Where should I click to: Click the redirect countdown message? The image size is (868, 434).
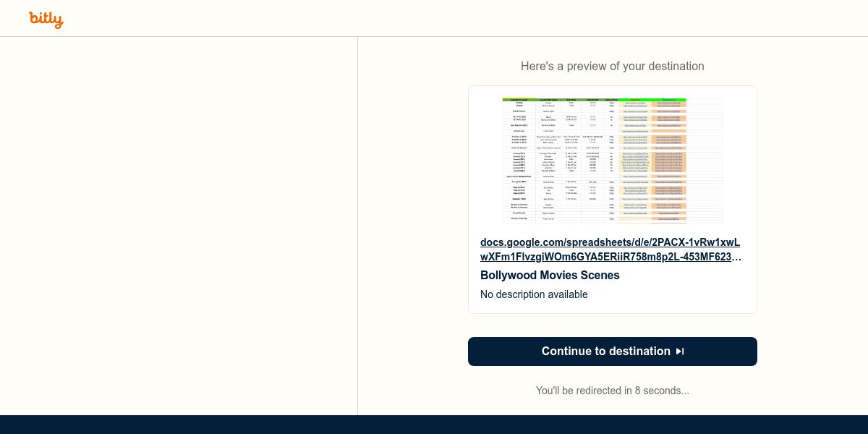[613, 391]
